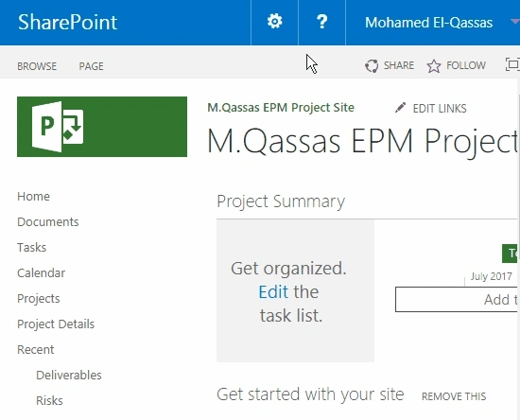Click the Edit Links pencil icon
The image size is (520, 420).
(x=400, y=108)
